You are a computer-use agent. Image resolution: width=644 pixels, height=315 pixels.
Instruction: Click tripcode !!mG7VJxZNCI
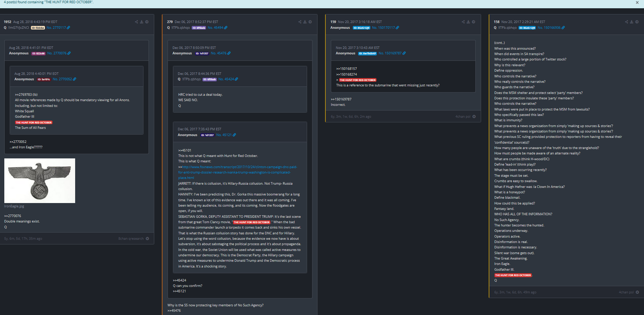coord(19,28)
